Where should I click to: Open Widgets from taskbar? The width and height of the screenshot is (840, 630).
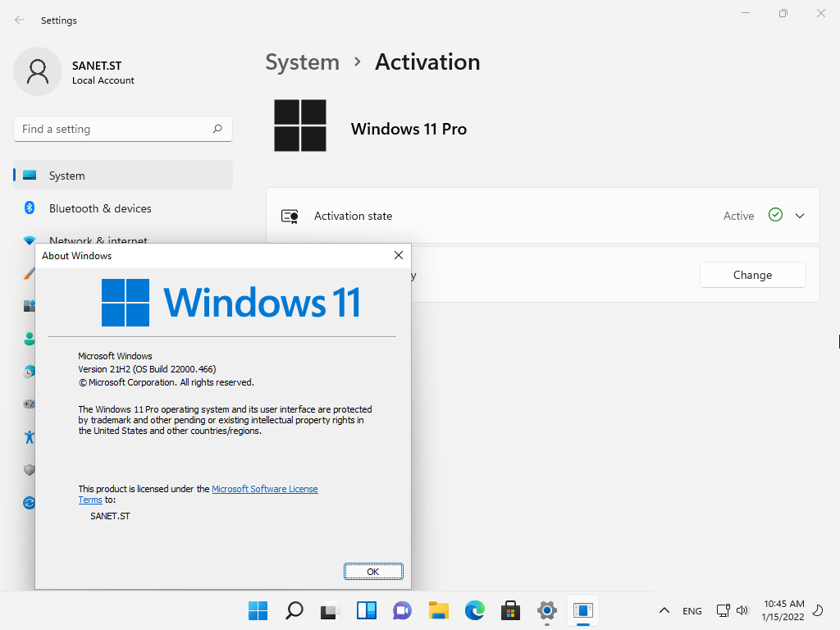pyautogui.click(x=367, y=610)
